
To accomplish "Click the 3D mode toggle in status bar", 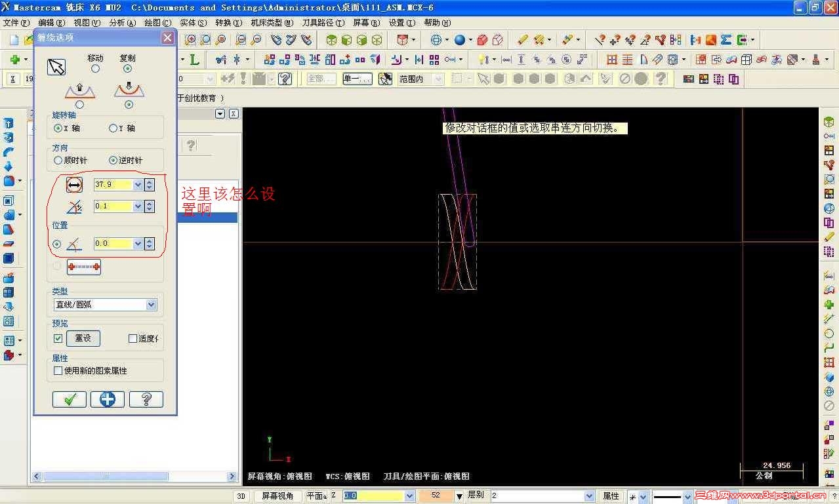I will (x=241, y=496).
